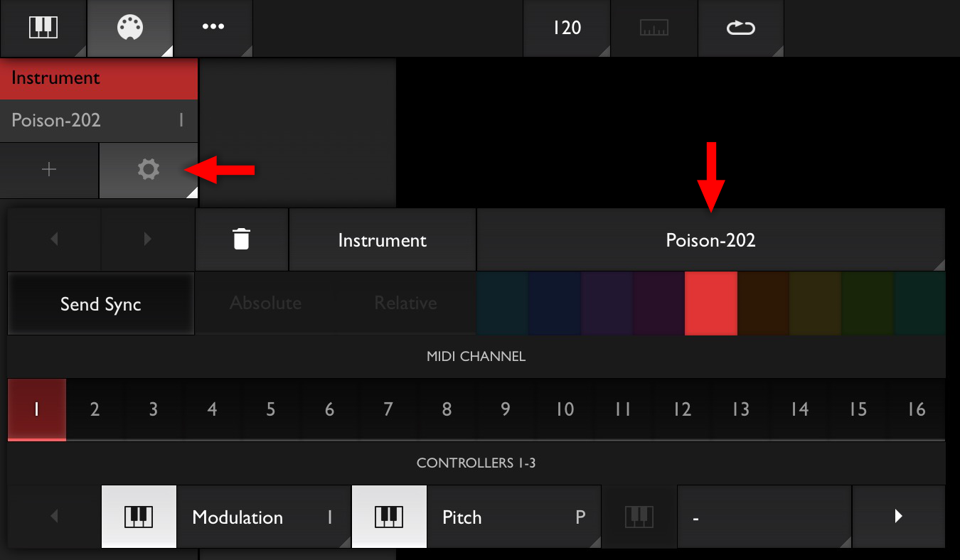Select MIDI channel 13
Screen dimensions: 960x560
pos(741,409)
